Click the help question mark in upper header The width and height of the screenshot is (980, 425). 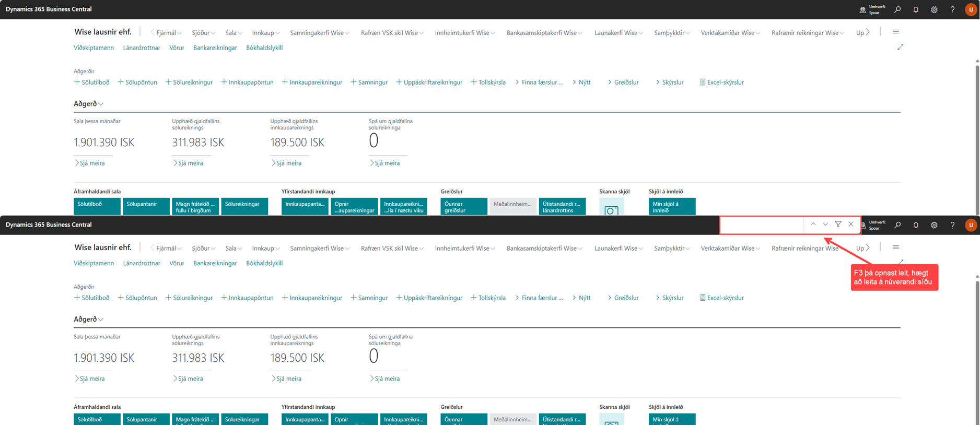point(952,9)
